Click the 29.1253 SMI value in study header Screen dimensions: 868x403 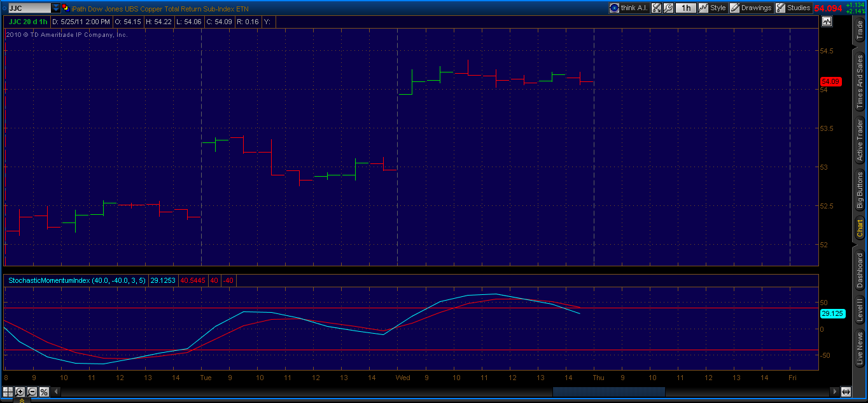tap(162, 280)
